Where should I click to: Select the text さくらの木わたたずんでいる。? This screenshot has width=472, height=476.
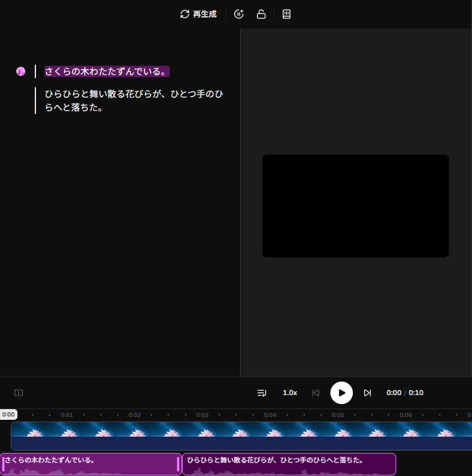pyautogui.click(x=106, y=72)
